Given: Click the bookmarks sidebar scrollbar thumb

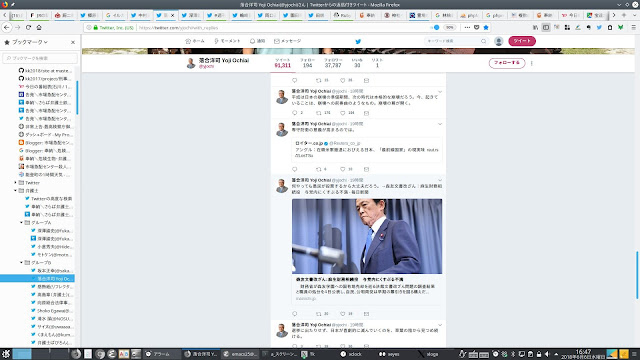Looking at the screenshot, I should click(x=77, y=97).
